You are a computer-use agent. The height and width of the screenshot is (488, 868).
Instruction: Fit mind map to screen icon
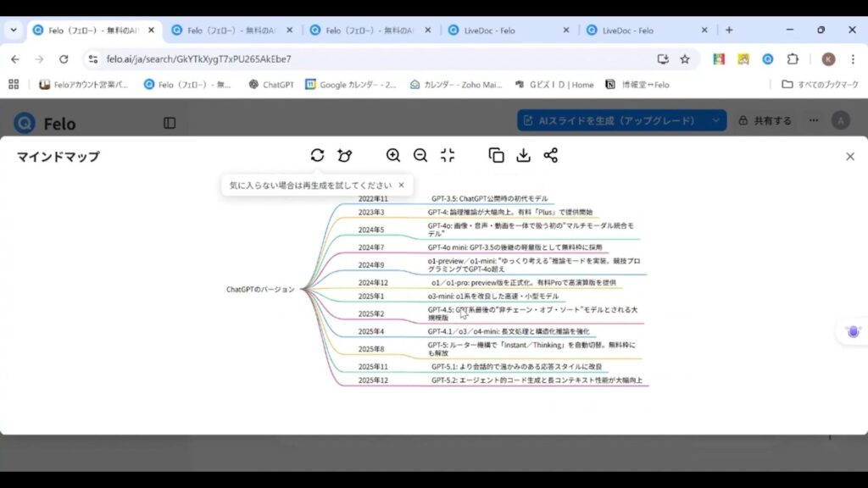click(x=448, y=155)
